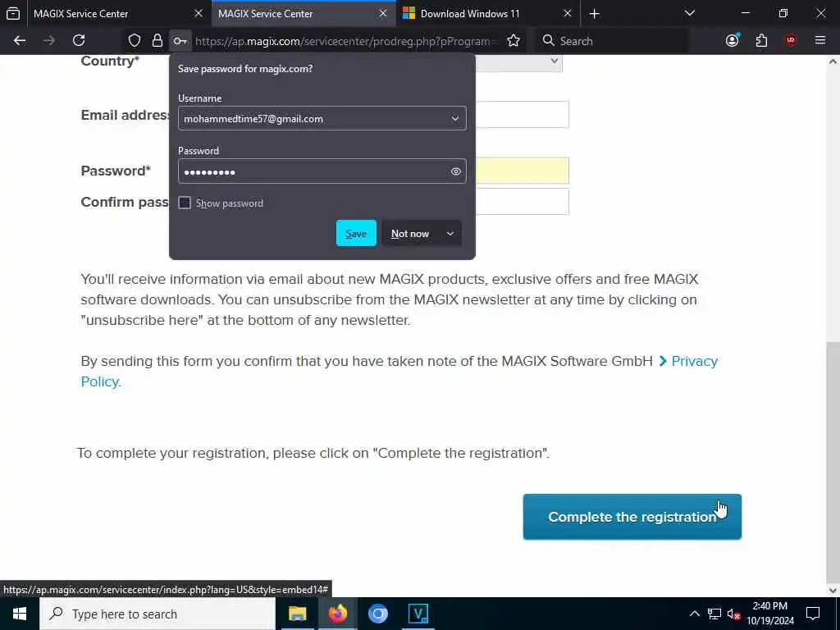Screen dimensions: 840x630
Task: Open a new tab with the plus button
Action: click(594, 14)
